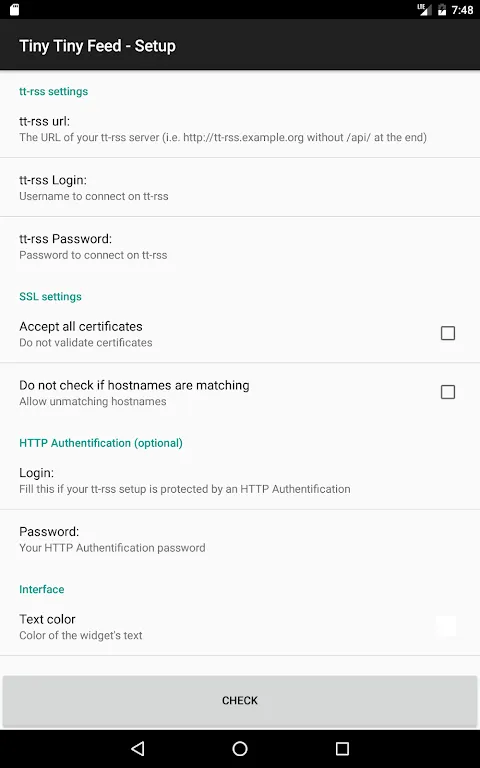Open the tt-rss Password setting

pyautogui.click(x=240, y=246)
